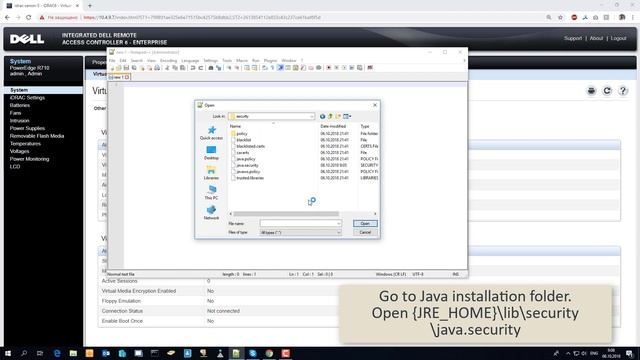
Task: Click the New file icon in Notepad++ toolbar
Action: (x=112, y=68)
